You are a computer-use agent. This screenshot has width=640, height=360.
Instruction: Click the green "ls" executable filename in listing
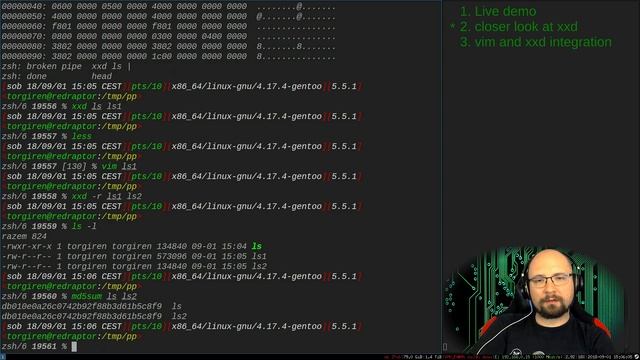click(x=257, y=246)
